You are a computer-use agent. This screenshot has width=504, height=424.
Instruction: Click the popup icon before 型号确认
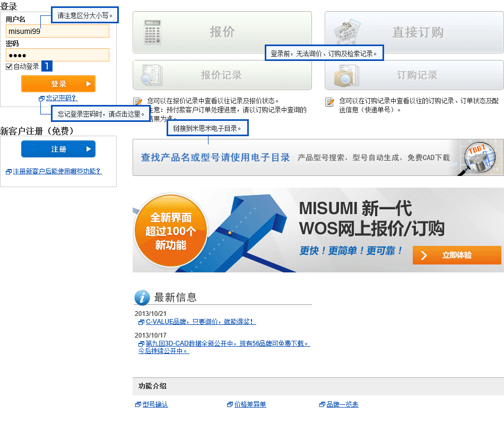[x=138, y=405]
